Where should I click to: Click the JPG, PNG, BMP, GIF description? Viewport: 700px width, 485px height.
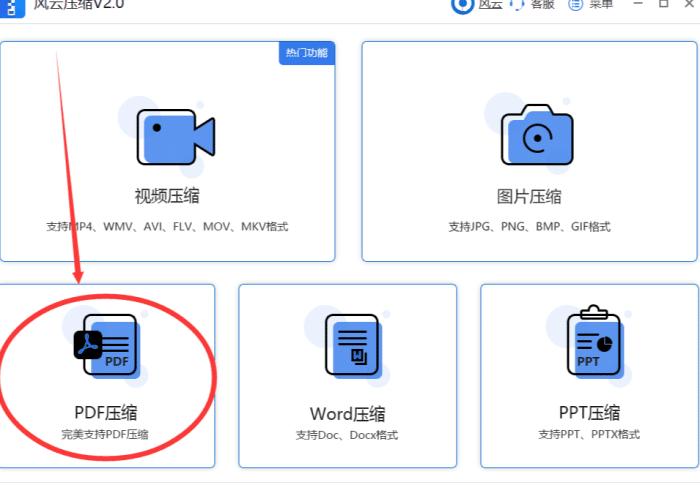pyautogui.click(x=529, y=226)
